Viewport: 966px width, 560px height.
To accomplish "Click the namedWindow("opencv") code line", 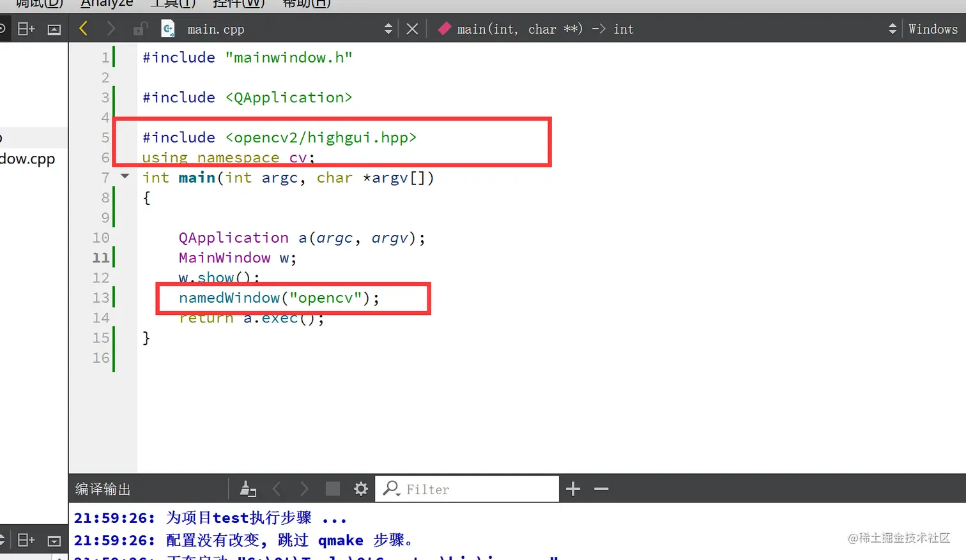I will coord(279,298).
